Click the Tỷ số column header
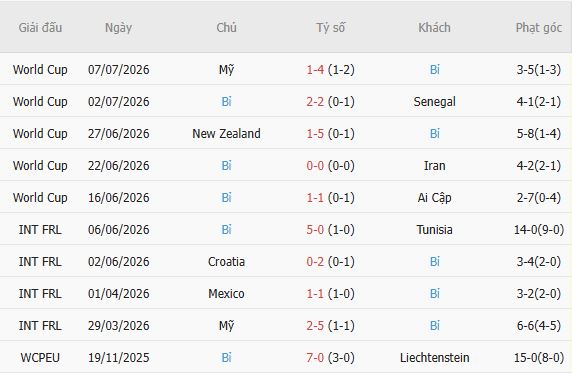Image resolution: width=572 pixels, height=373 pixels. coord(330,27)
